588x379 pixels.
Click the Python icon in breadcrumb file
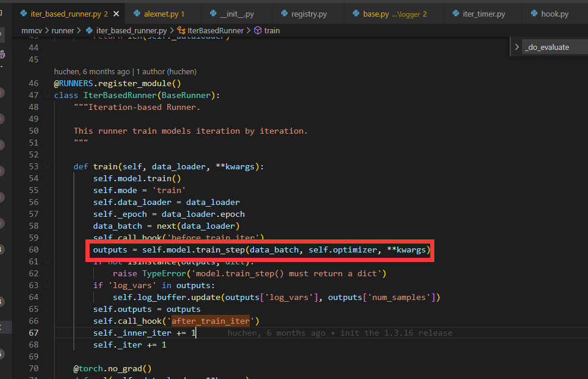coord(89,30)
